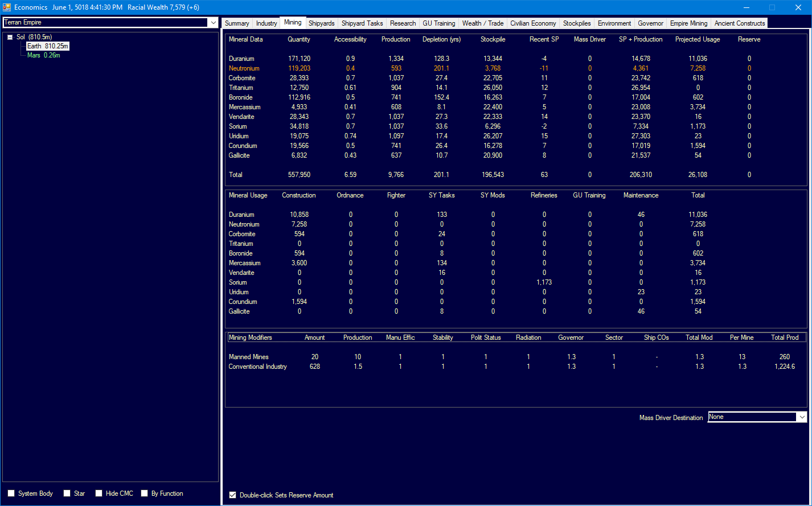Open the Shipyard Tasks tab
812x506 pixels.
click(362, 23)
